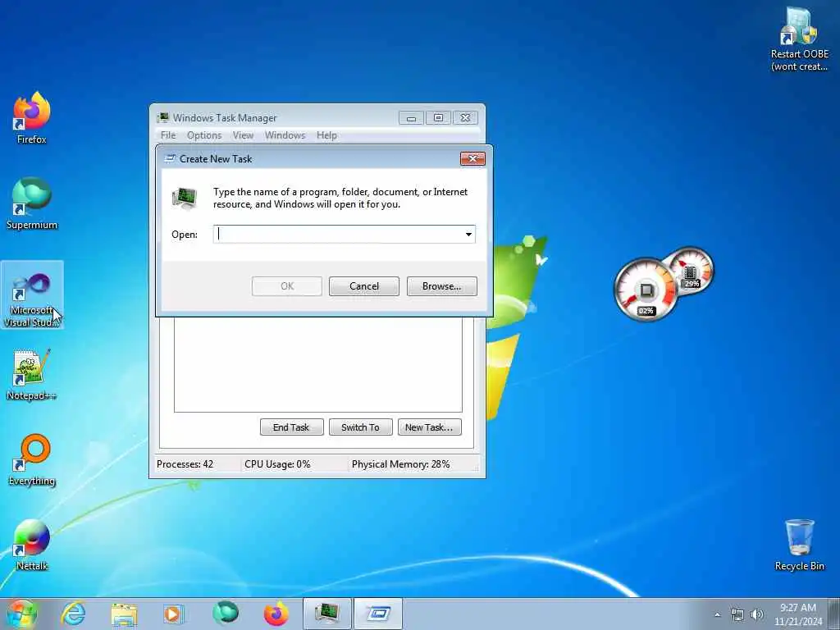Maximize the Windows Task Manager window
Viewport: 840px width, 630px height.
point(438,118)
